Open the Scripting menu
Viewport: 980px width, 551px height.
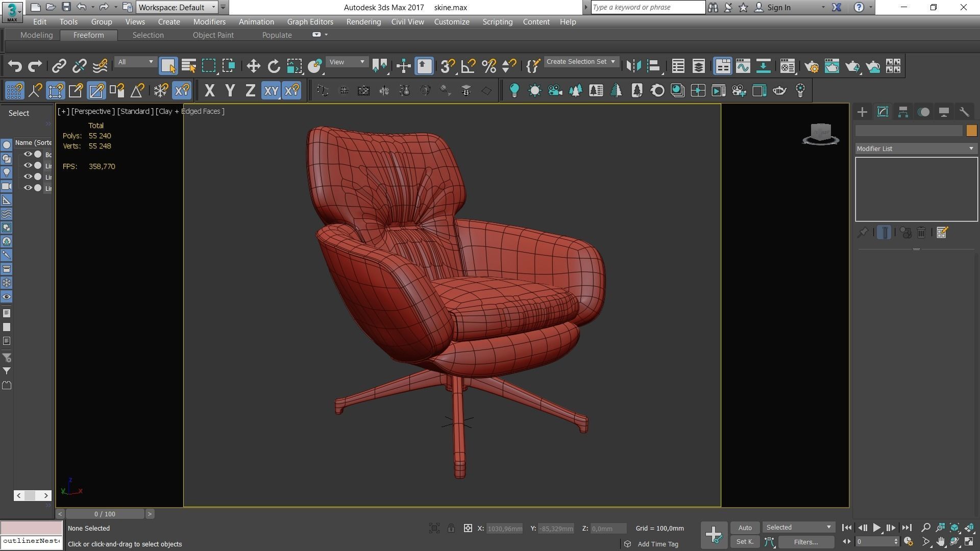(497, 22)
